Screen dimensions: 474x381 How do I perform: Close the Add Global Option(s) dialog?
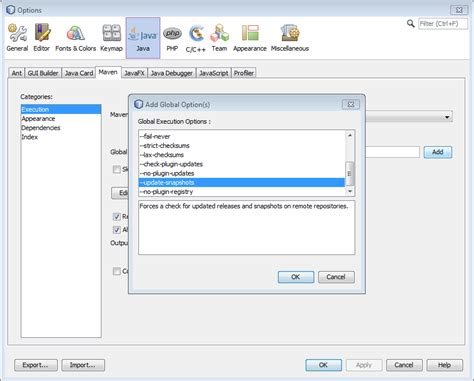coord(351,104)
